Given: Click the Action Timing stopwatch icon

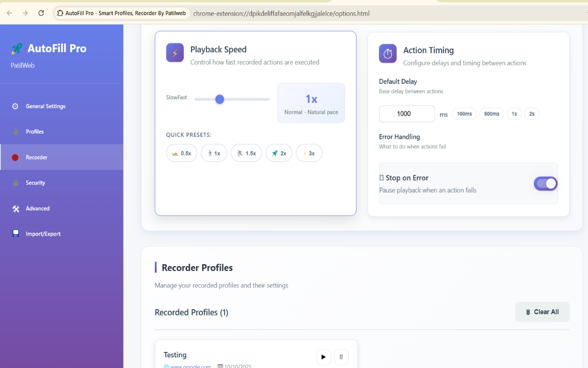Looking at the screenshot, I should coord(388,54).
